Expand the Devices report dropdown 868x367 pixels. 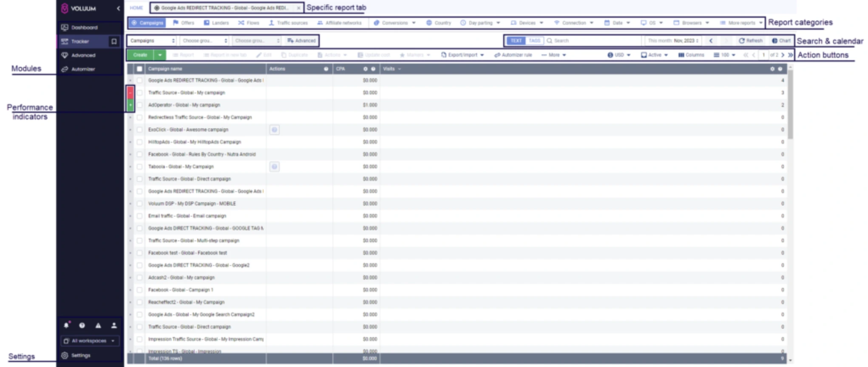[x=527, y=23]
